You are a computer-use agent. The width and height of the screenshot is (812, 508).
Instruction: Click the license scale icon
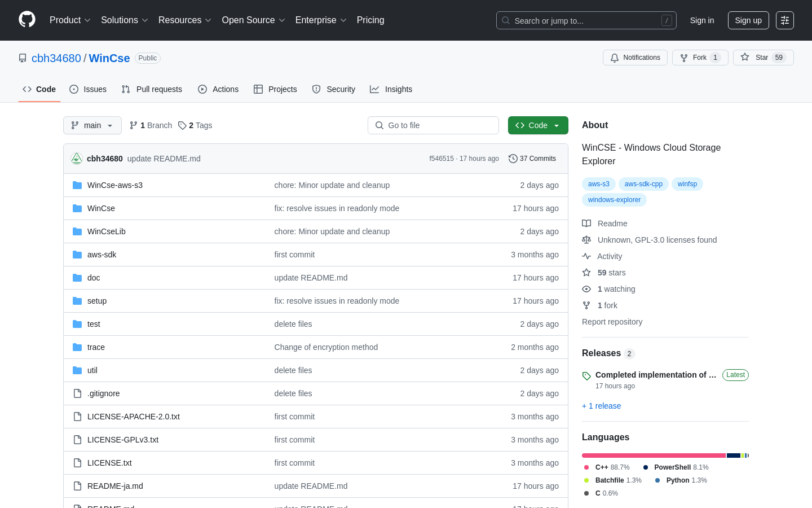pos(586,240)
